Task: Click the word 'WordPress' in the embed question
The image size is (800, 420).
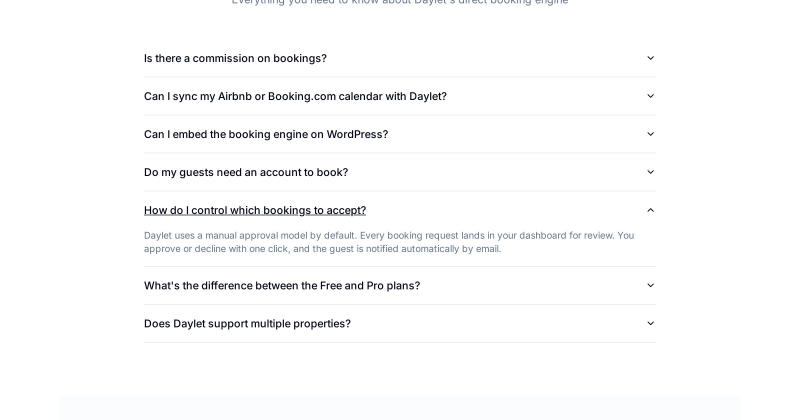Action: click(x=357, y=134)
